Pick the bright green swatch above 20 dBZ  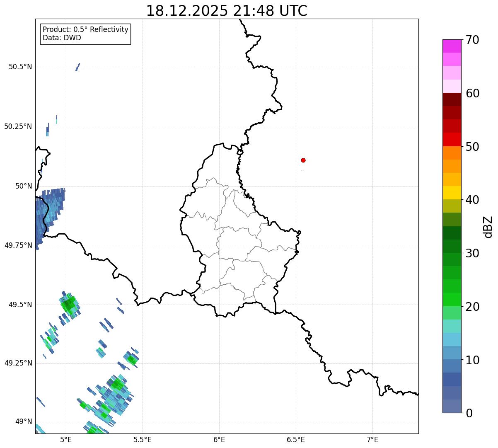pyautogui.click(x=452, y=299)
